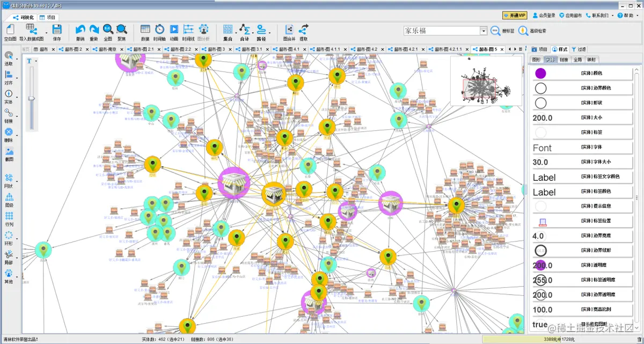Expand the text size T dropdown
Viewport: 644px width, 344px height.
click(35, 61)
